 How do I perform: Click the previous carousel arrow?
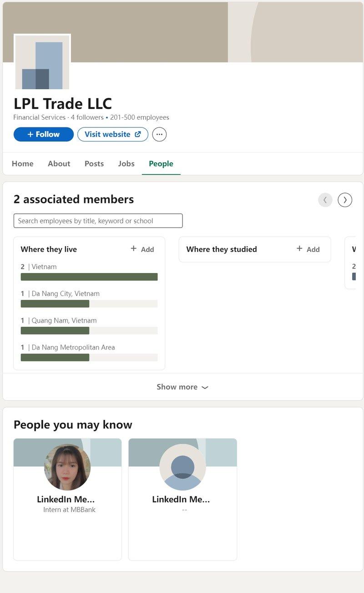[x=325, y=200]
